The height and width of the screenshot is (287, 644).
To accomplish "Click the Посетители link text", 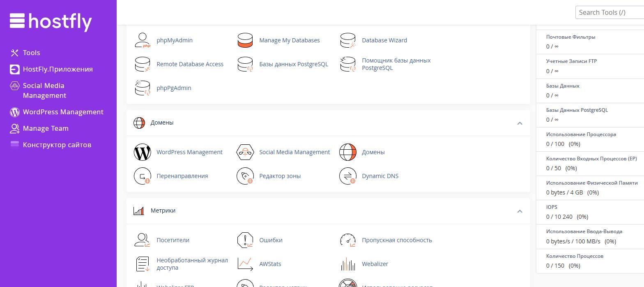I will click(172, 240).
